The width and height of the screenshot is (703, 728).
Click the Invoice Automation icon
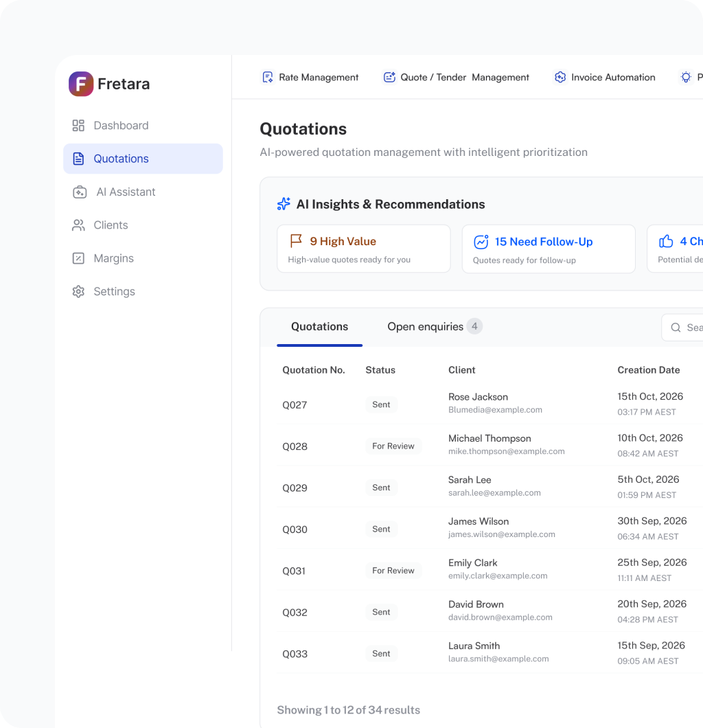(560, 77)
